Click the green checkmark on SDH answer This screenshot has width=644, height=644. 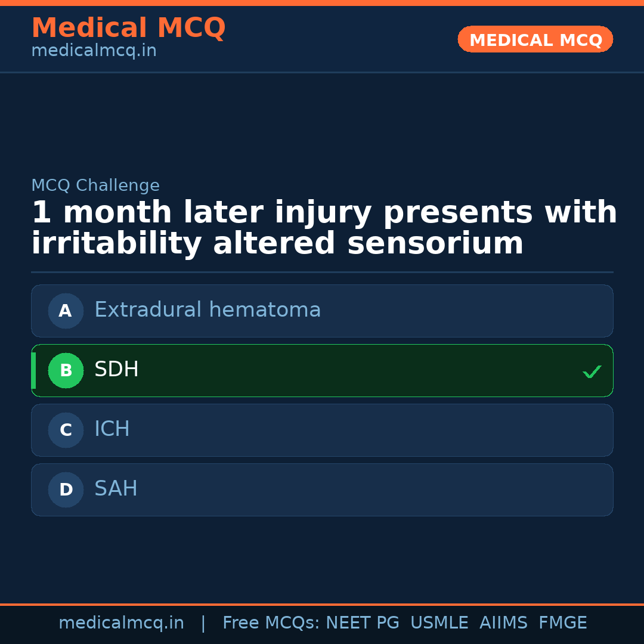tap(592, 371)
